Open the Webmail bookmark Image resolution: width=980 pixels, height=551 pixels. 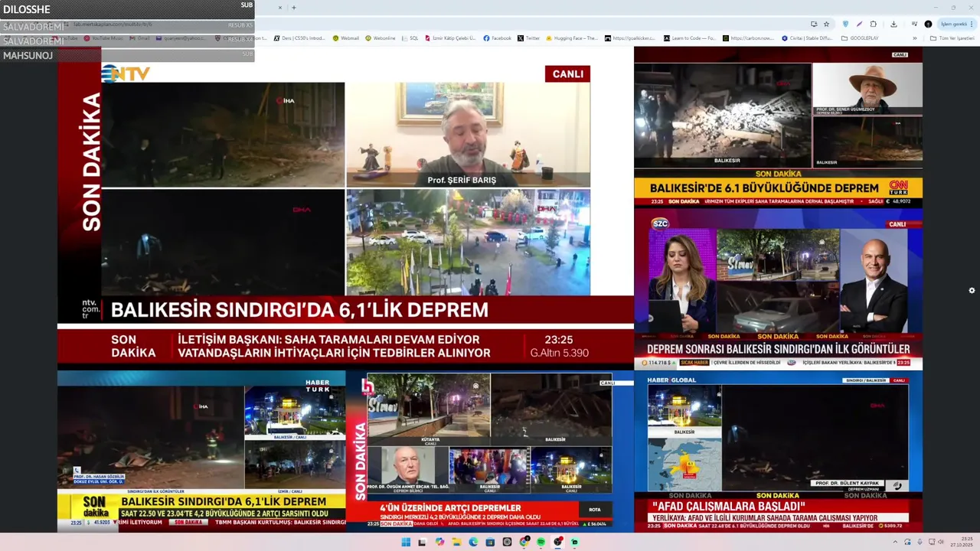point(345,38)
